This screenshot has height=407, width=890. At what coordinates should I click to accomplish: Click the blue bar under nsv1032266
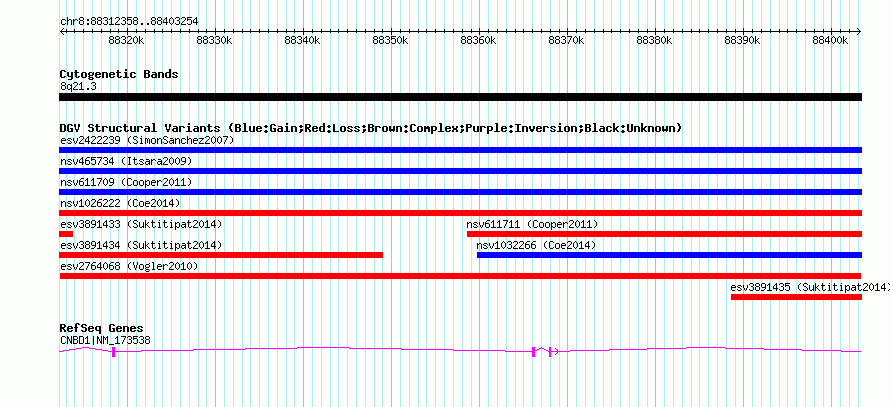click(x=669, y=255)
